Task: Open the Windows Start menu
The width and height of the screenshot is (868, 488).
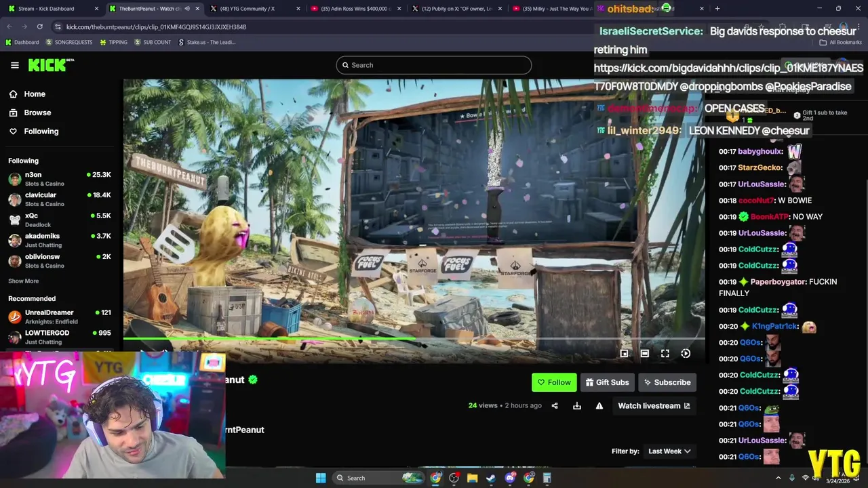Action: 321,478
